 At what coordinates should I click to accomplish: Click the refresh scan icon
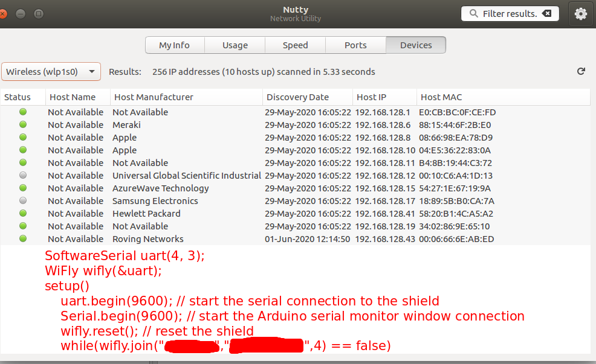[x=581, y=72]
